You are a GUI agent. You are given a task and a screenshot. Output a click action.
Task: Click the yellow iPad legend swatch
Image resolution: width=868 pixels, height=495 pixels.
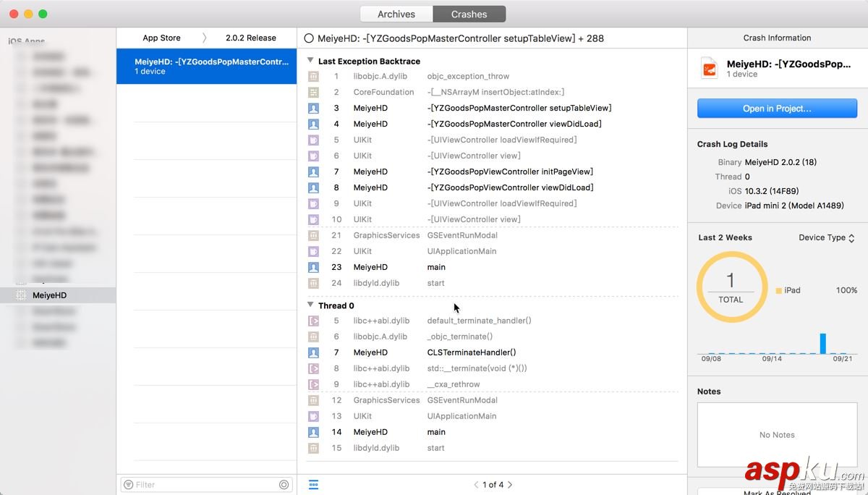coord(779,290)
